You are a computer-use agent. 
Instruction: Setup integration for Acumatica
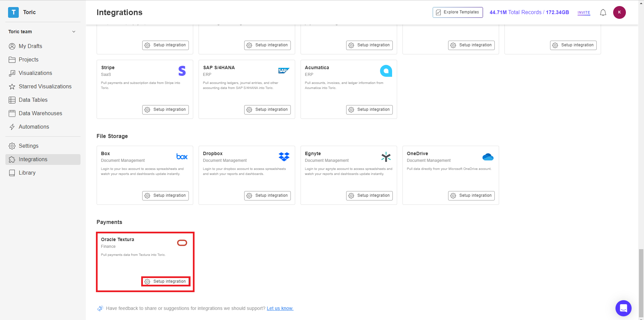coord(369,110)
